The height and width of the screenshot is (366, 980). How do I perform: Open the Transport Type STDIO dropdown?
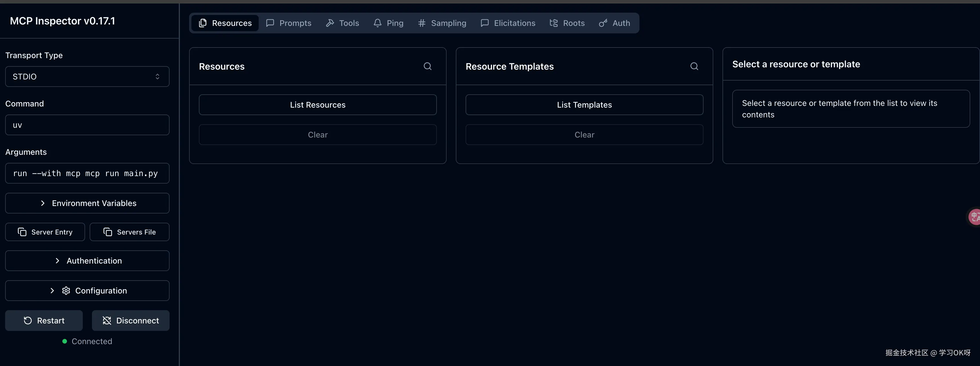pos(87,77)
